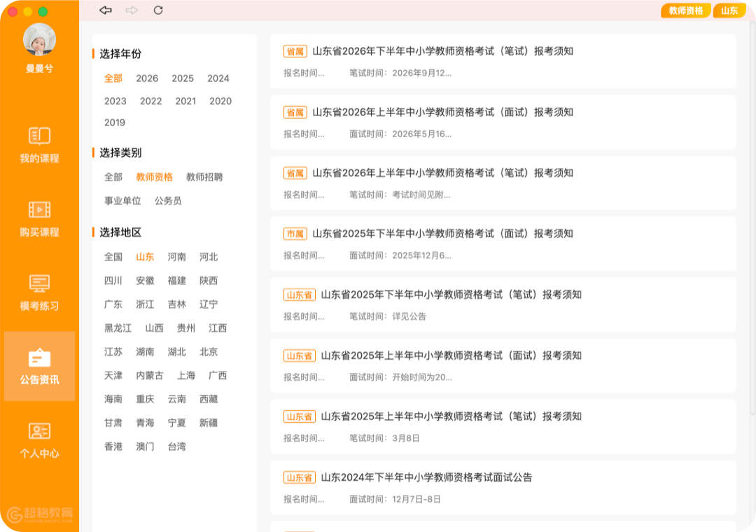Select year 2023
Screen dimensions: 756x532
coord(115,101)
